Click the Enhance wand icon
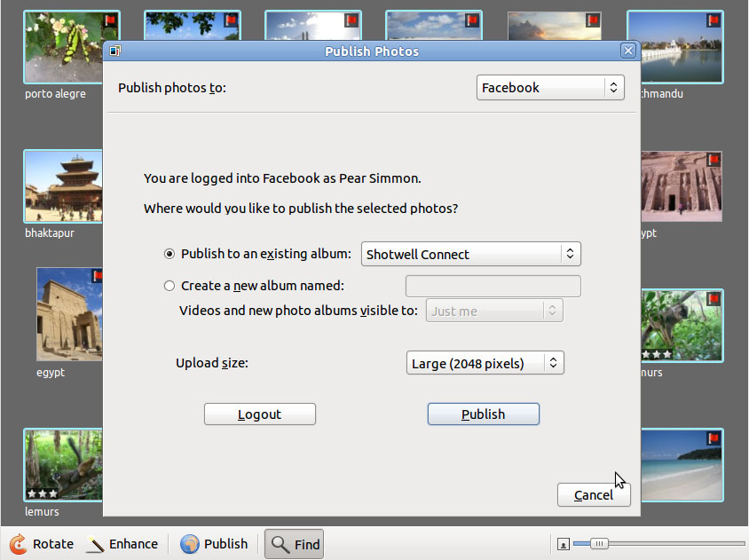 95,545
